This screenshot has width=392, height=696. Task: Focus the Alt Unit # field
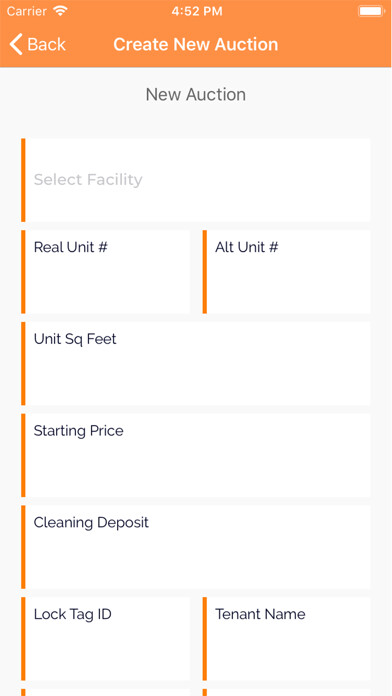287,272
